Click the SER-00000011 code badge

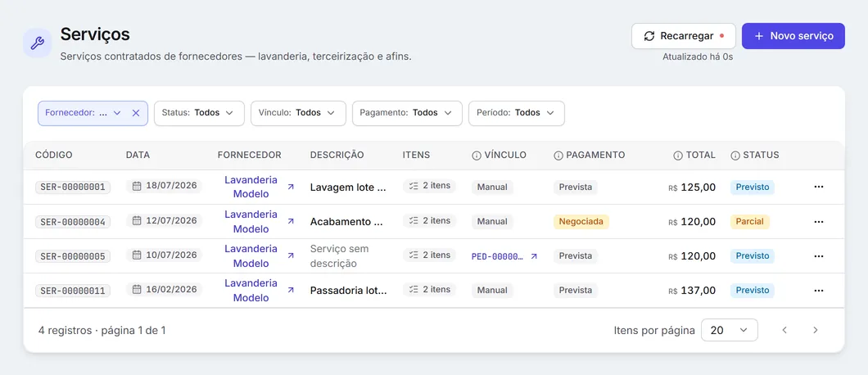click(x=73, y=290)
